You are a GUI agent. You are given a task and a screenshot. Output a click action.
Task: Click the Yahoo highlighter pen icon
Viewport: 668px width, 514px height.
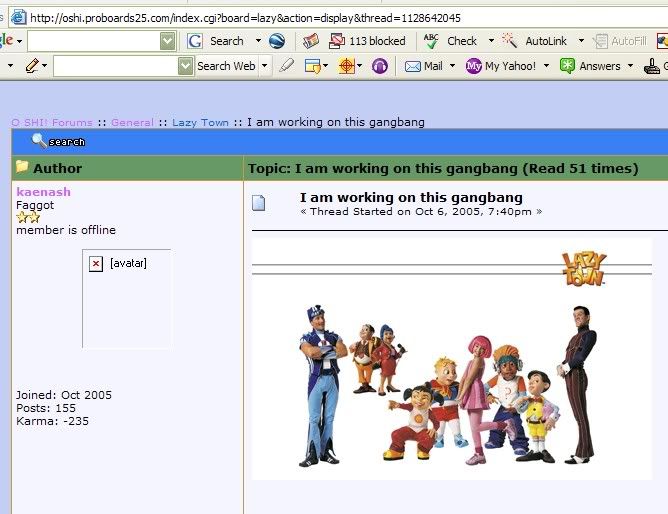coord(287,66)
